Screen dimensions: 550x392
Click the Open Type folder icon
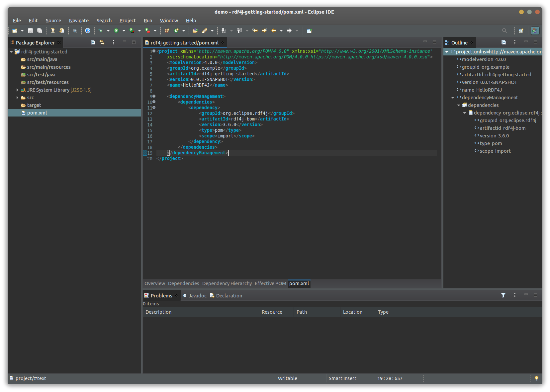tap(195, 31)
